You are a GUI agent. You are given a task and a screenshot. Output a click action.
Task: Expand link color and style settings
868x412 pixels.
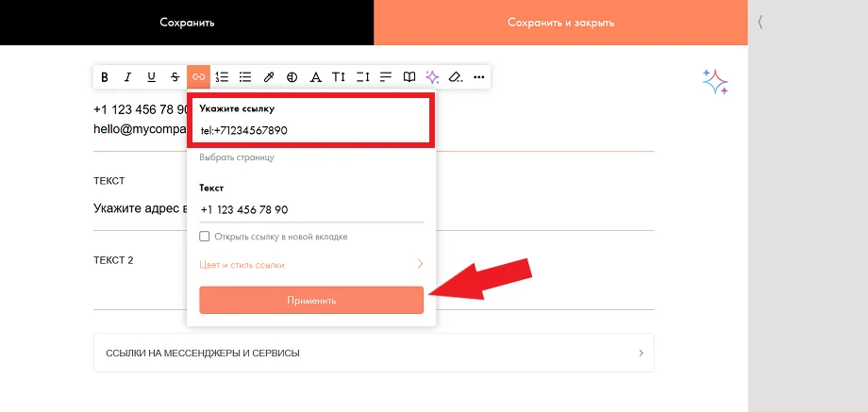[x=311, y=264]
